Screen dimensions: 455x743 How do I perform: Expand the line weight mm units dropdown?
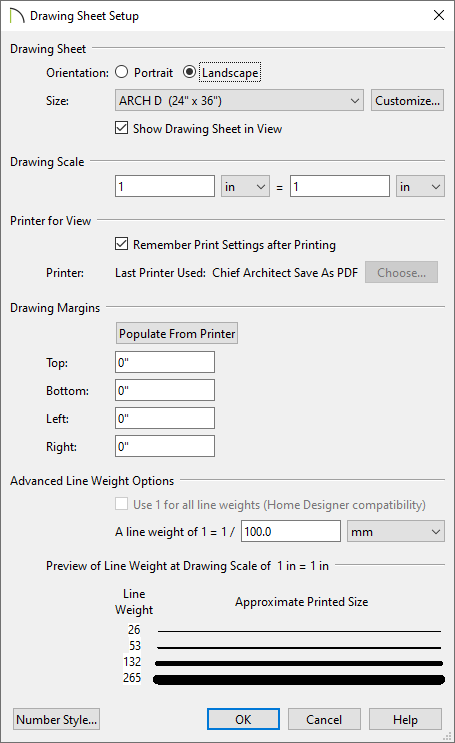coord(396,532)
